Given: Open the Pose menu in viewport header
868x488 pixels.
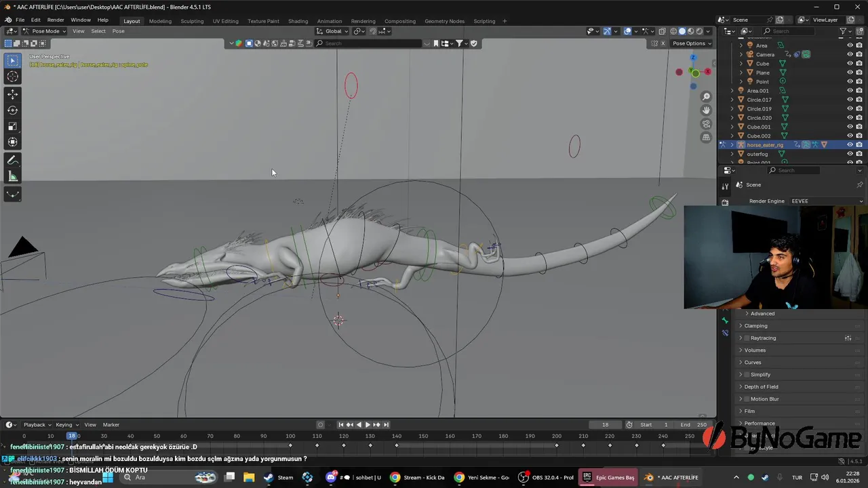Looking at the screenshot, I should point(118,31).
